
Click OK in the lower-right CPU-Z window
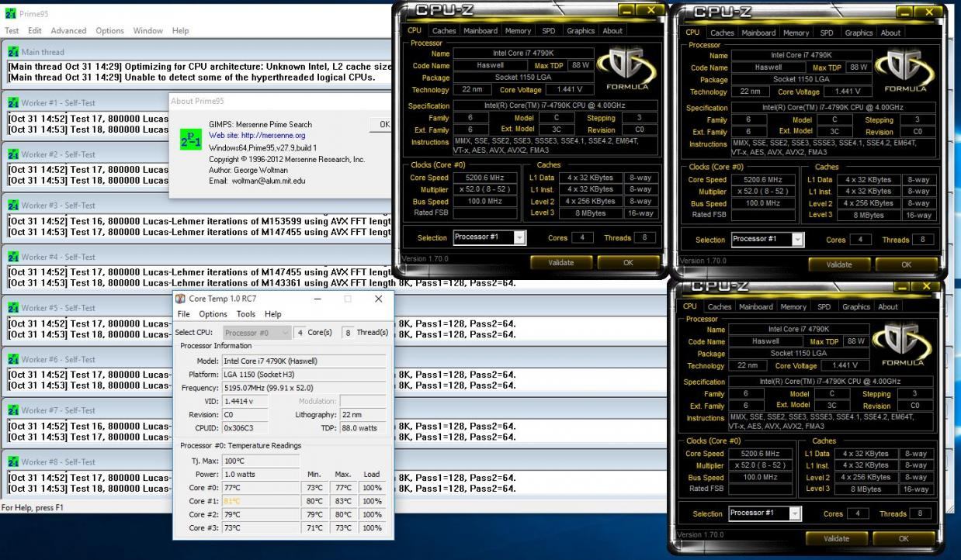pos(903,538)
